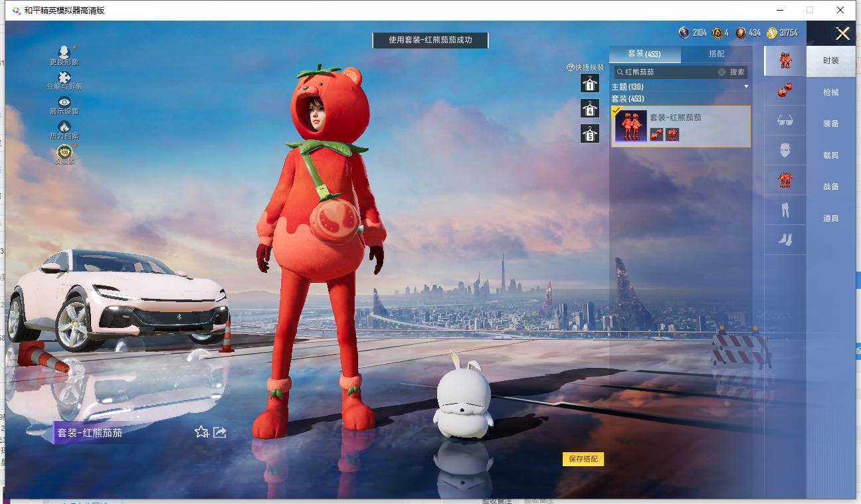Close the wardrobe with the X icon
The height and width of the screenshot is (504, 861).
click(842, 34)
